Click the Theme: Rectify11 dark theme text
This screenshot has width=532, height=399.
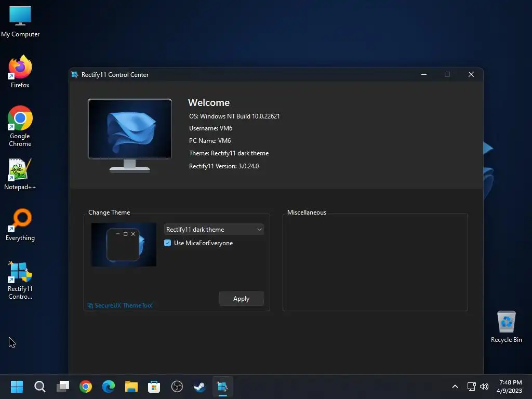(x=229, y=153)
